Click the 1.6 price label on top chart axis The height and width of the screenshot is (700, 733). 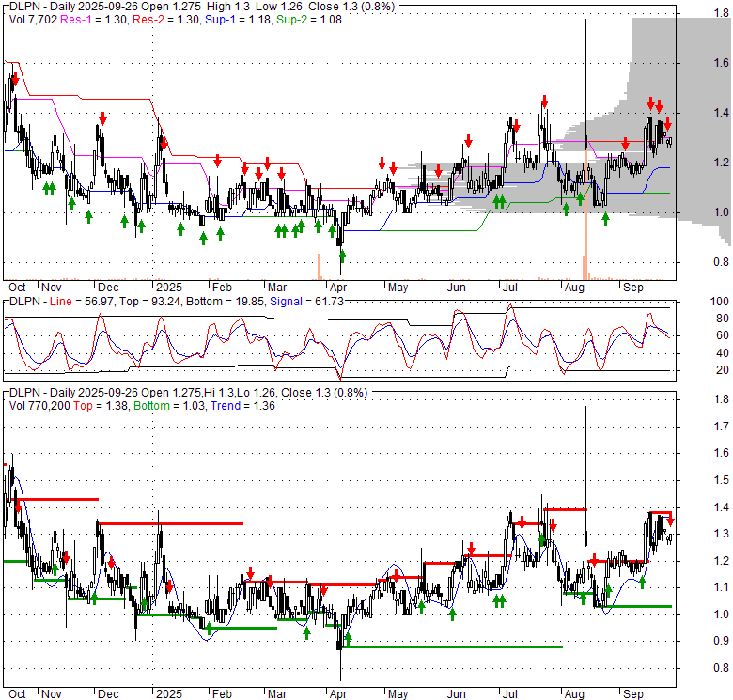point(721,63)
